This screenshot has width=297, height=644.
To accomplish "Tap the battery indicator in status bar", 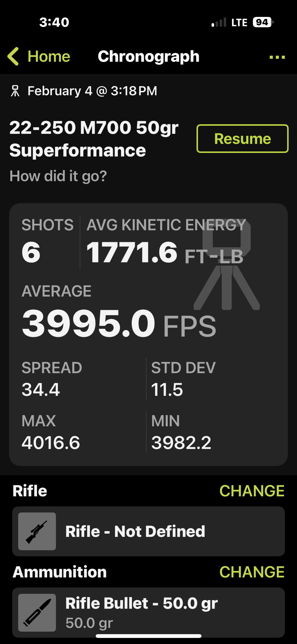I will [x=262, y=22].
